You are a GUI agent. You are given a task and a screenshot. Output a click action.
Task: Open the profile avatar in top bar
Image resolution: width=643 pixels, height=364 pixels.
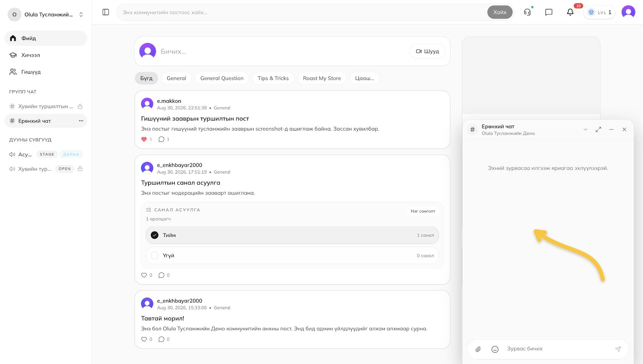[628, 12]
